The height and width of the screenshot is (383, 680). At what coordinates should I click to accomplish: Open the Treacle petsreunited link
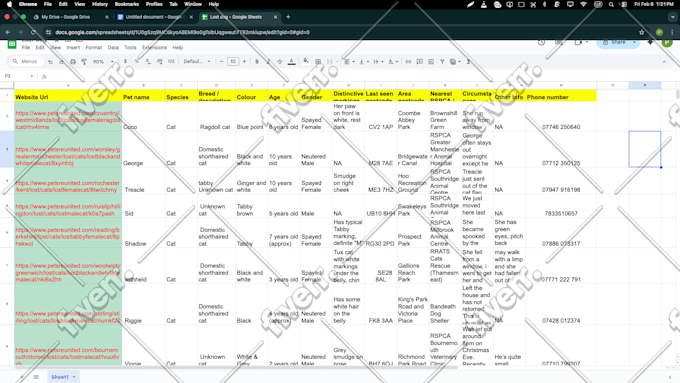pyautogui.click(x=67, y=187)
